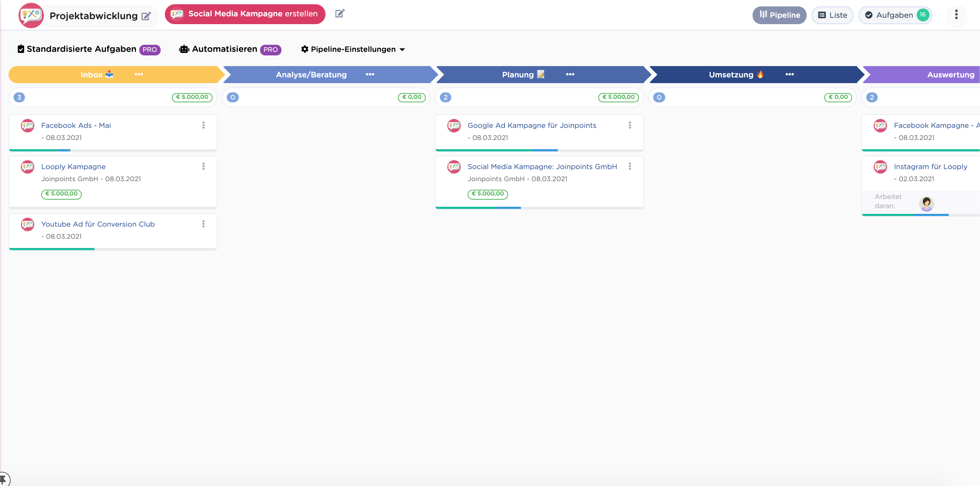
Task: Open the kebab menu on Looply Kampagne card
Action: [x=204, y=166]
